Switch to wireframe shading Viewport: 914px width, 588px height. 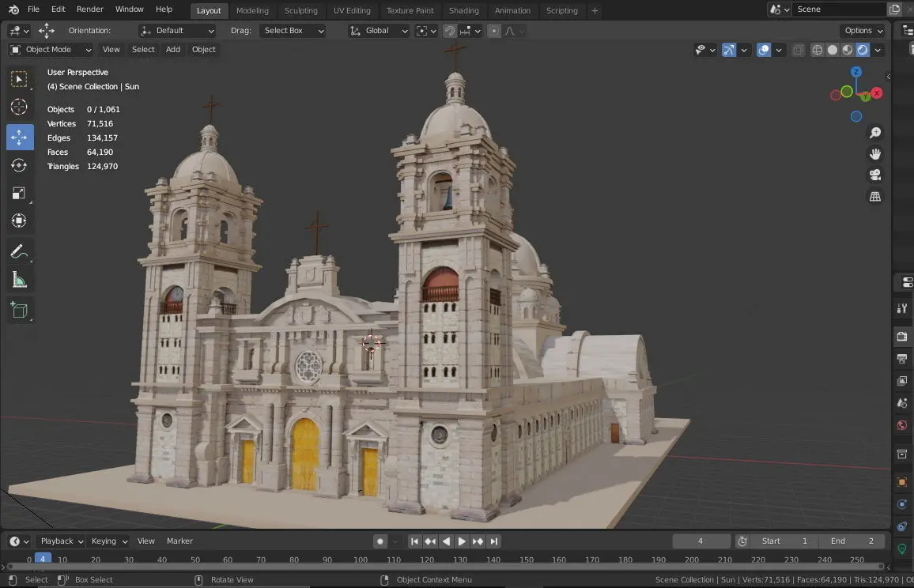tap(818, 50)
